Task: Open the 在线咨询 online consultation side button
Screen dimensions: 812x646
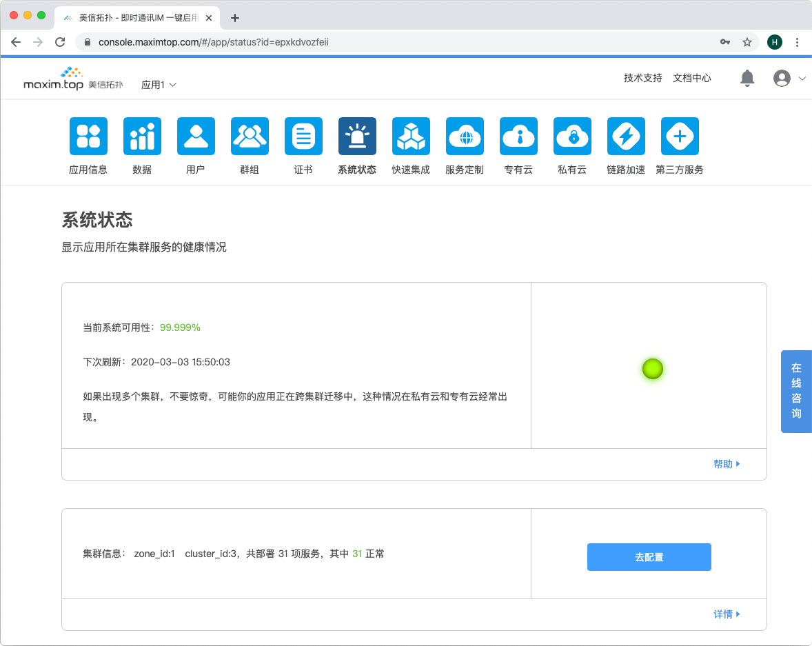Action: [x=796, y=391]
